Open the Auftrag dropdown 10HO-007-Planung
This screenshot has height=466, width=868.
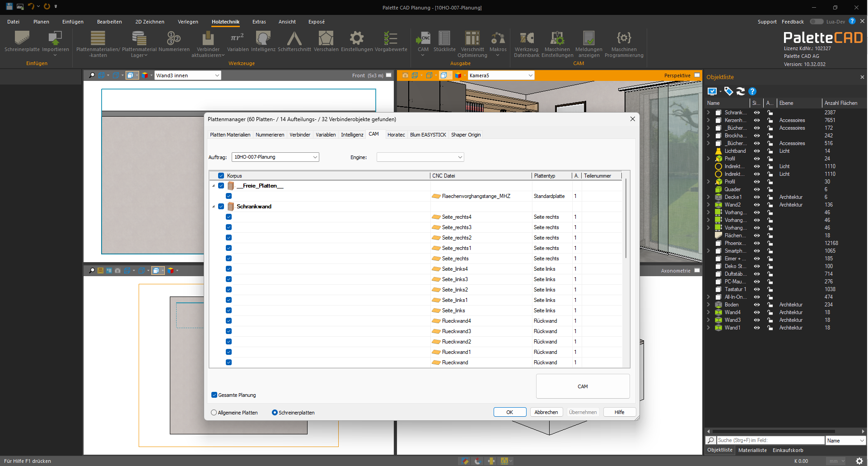(x=275, y=157)
